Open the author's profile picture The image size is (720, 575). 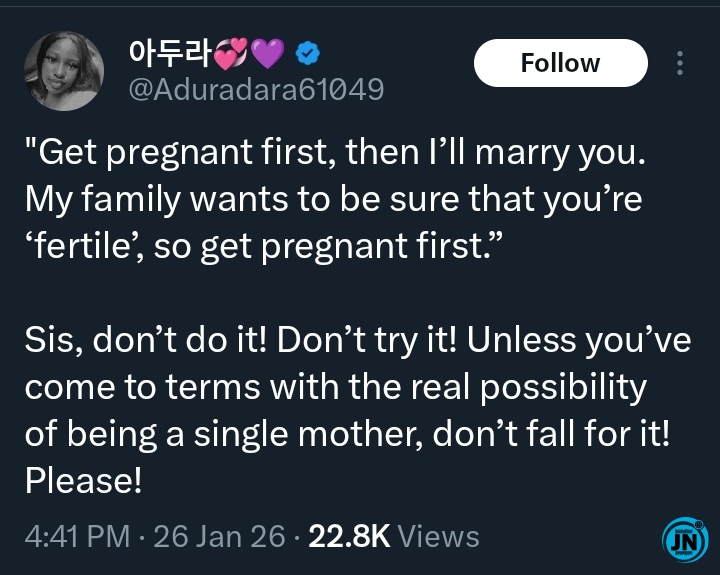(64, 70)
